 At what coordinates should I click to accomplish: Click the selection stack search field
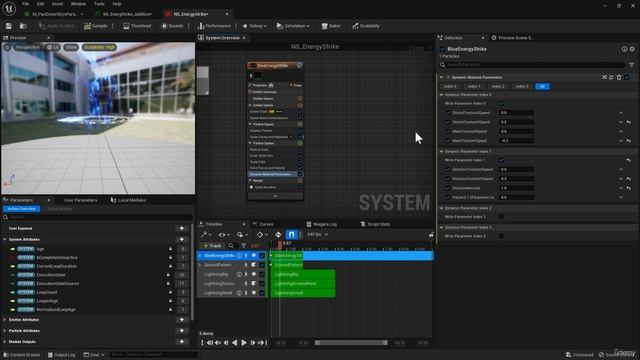pos(533,65)
